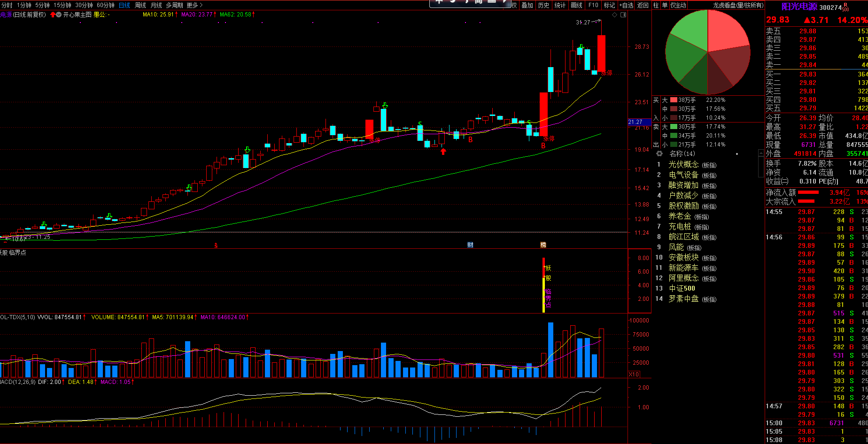Click the red up-arrow icon beside 前复权
Screen dimensions: 868x444
pyautogui.click(x=53, y=15)
